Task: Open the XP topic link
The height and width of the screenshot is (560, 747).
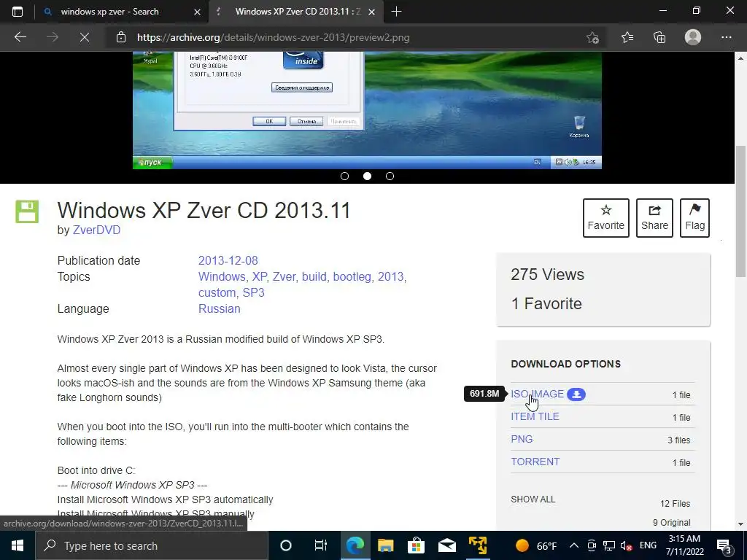Action: click(x=259, y=276)
